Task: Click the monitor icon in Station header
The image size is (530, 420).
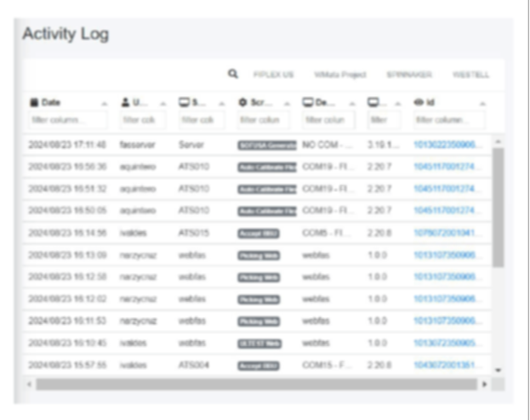Action: pyautogui.click(x=184, y=102)
